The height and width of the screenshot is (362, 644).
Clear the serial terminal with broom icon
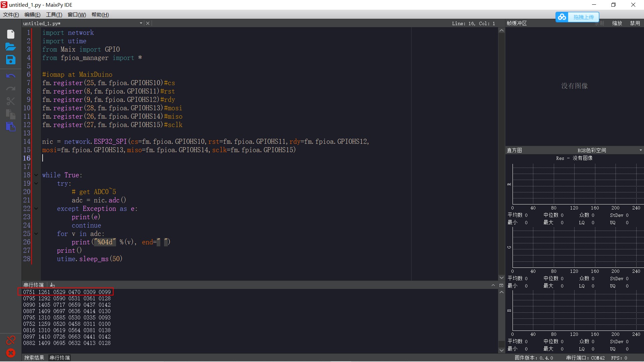point(52,285)
